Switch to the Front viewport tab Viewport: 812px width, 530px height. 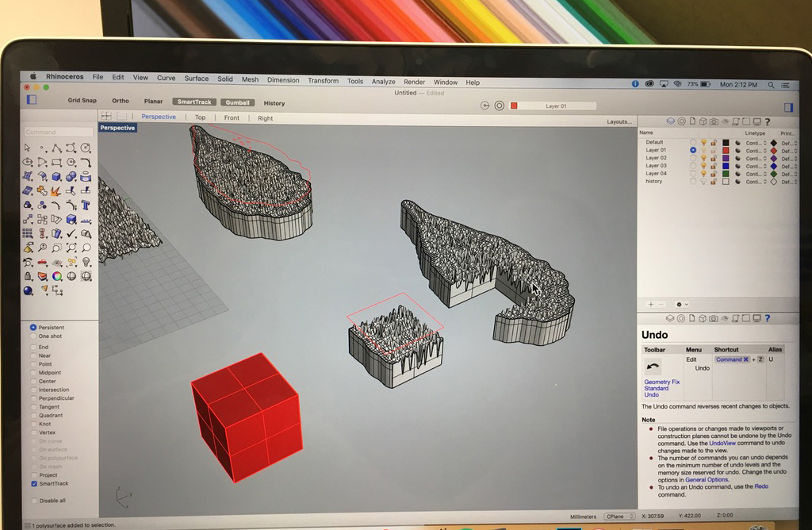tap(232, 118)
